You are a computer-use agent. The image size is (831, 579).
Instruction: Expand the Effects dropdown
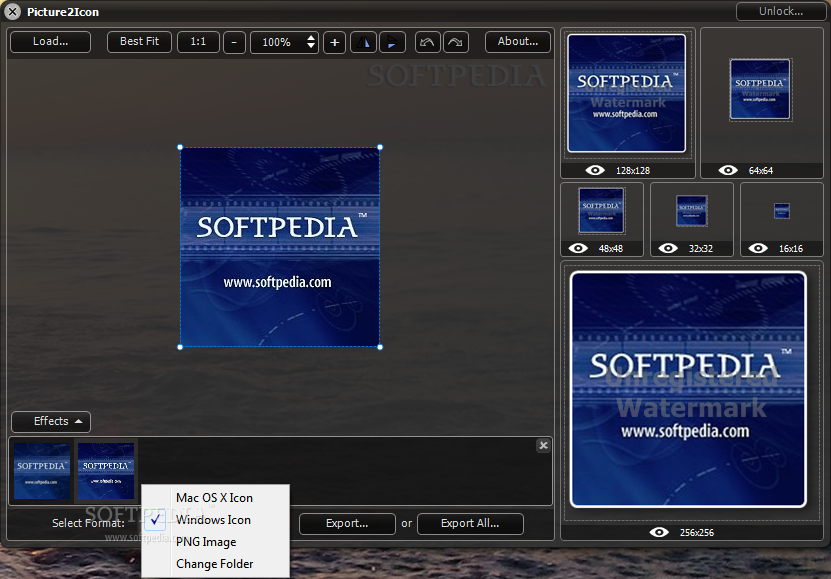(51, 422)
